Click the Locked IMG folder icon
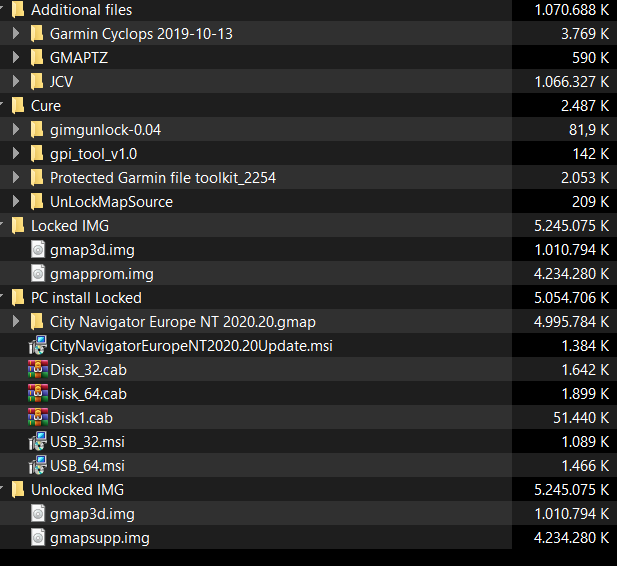Viewport: 617px width, 566px height. click(18, 226)
